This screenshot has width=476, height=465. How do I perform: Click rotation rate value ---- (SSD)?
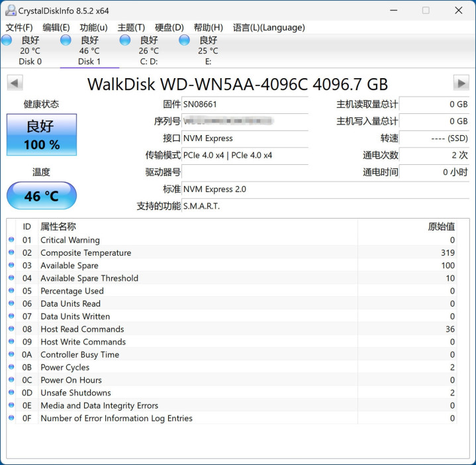(x=434, y=138)
